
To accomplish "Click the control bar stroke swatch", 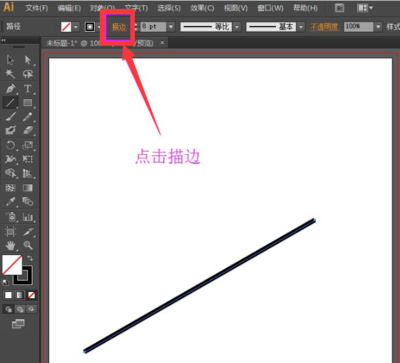I will pyautogui.click(x=90, y=27).
